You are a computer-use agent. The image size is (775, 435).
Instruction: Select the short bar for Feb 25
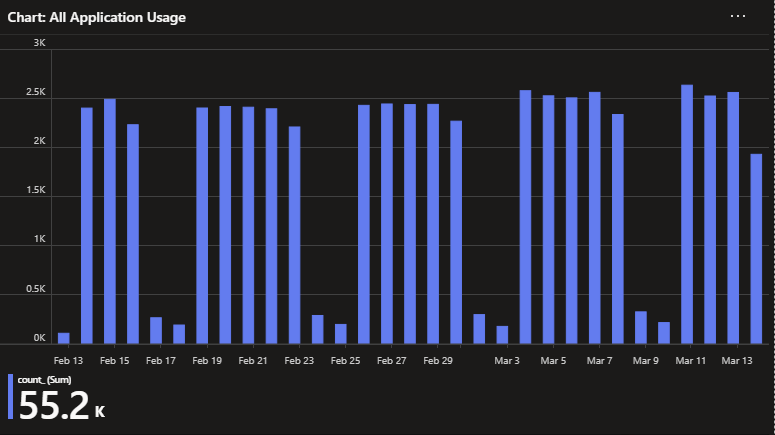pos(340,333)
